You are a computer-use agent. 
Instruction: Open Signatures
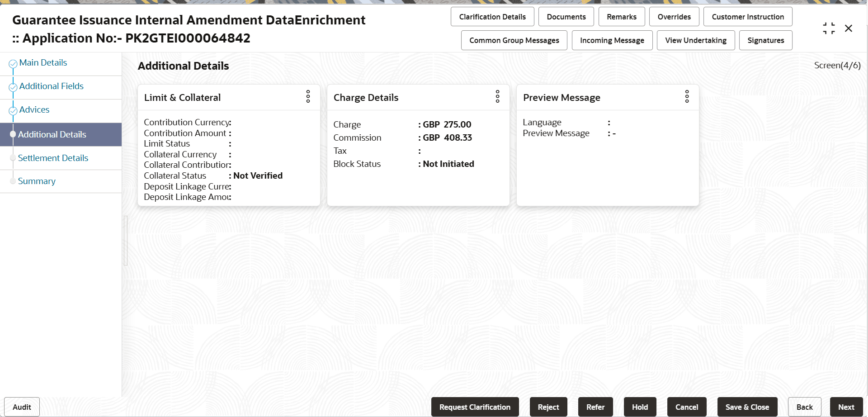766,40
